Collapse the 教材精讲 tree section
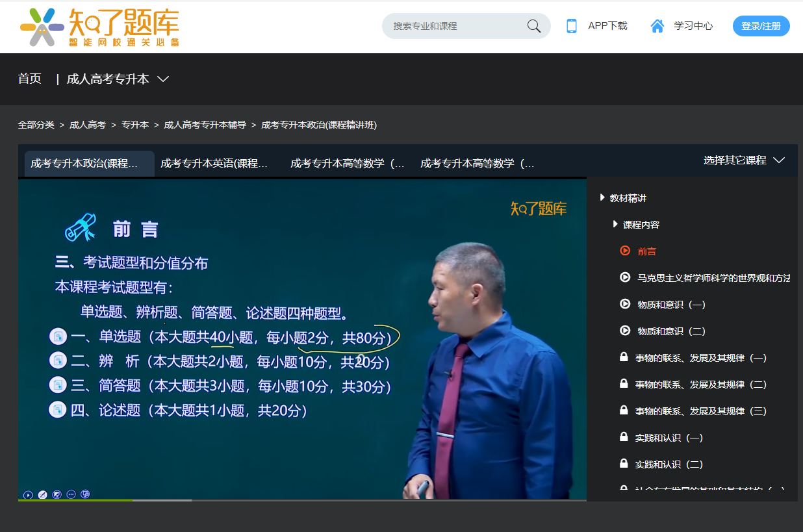 (601, 197)
